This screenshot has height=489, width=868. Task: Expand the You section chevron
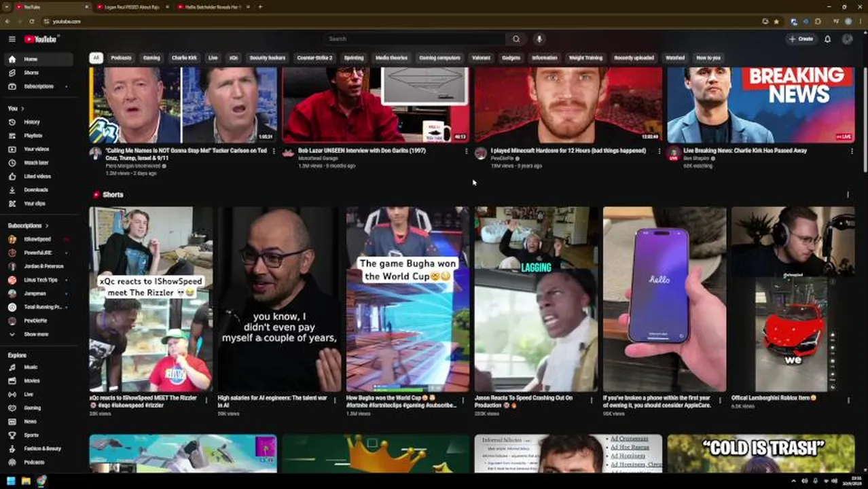(x=22, y=109)
